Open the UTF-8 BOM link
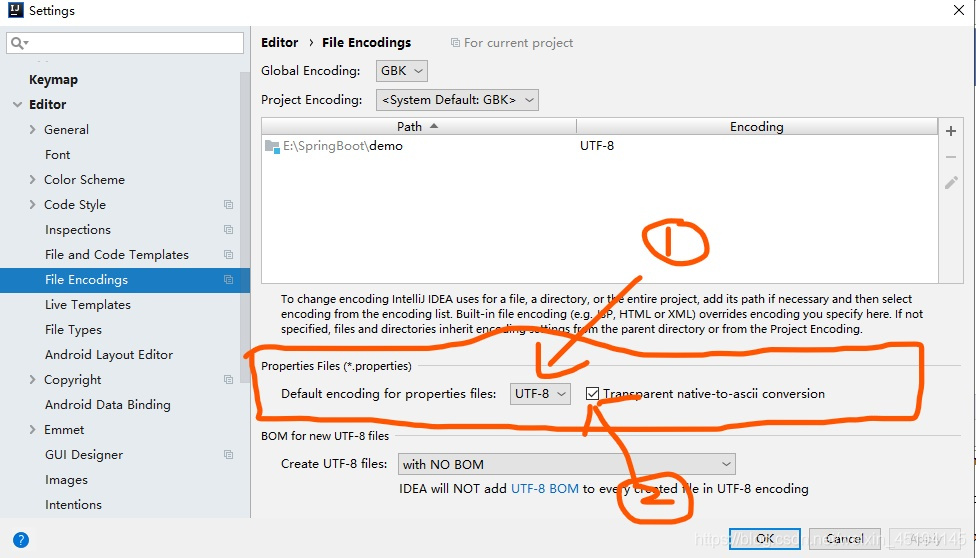The width and height of the screenshot is (976, 558). (545, 489)
